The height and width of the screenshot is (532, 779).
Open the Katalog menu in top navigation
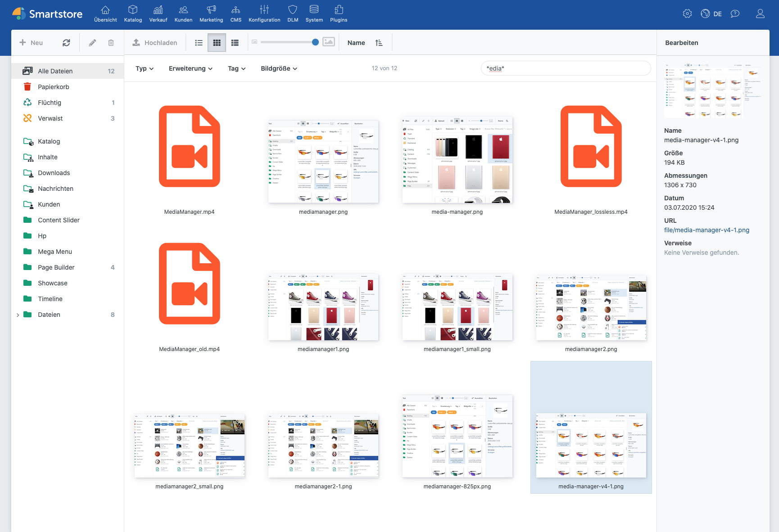pyautogui.click(x=133, y=14)
